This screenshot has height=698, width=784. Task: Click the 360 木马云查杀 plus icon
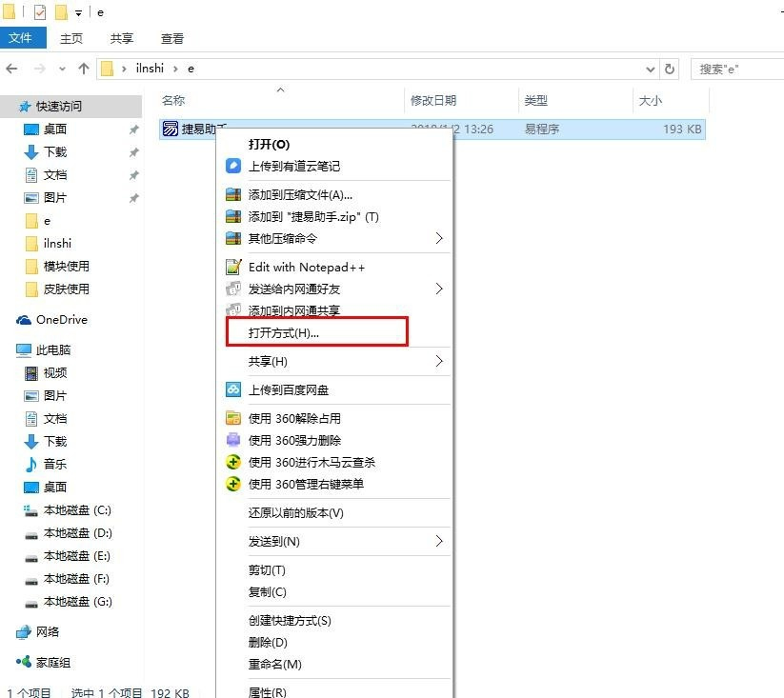tap(233, 462)
